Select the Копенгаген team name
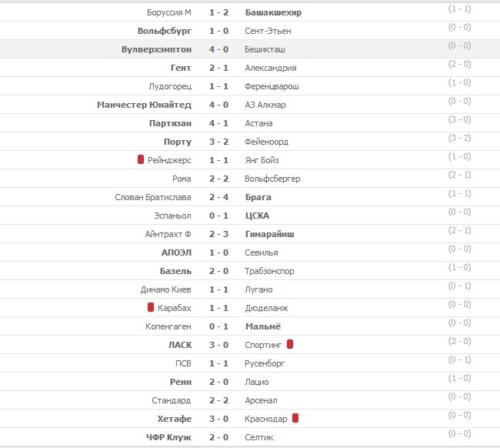 tap(168, 326)
